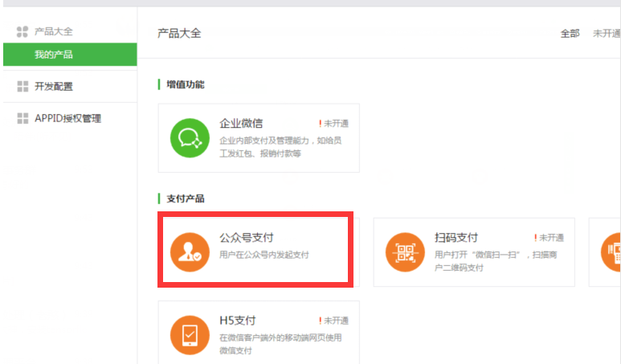621x364 pixels.
Task: Click the 未开通 status on 扫码支付 card
Action: [550, 238]
